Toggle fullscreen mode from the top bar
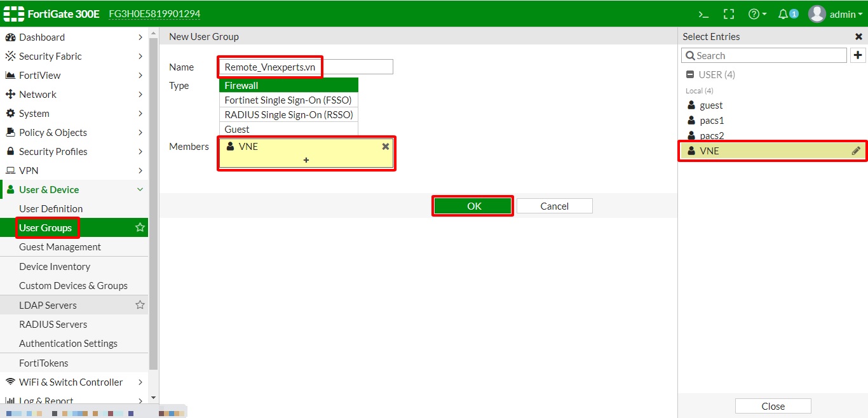868x418 pixels. pyautogui.click(x=728, y=13)
